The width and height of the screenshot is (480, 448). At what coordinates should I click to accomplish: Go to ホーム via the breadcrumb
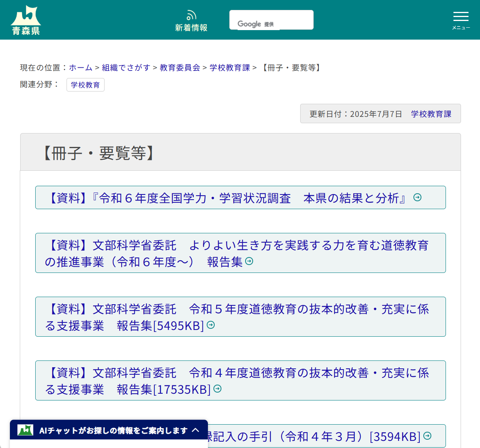pyautogui.click(x=80, y=67)
